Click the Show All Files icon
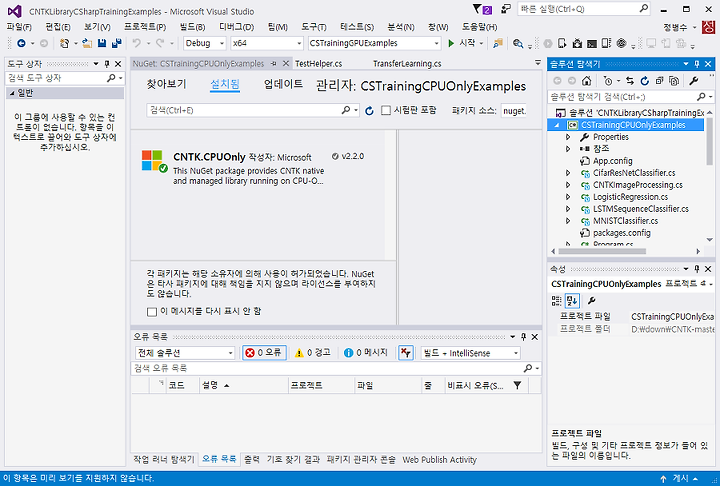 click(x=674, y=81)
